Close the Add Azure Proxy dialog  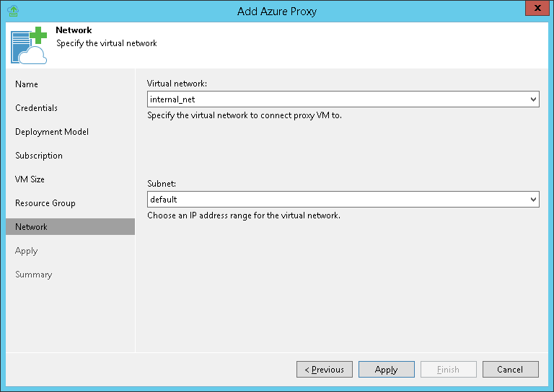tap(535, 10)
